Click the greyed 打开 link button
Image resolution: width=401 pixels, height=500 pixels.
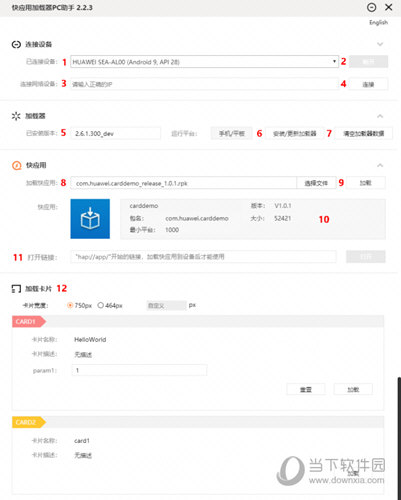366,257
